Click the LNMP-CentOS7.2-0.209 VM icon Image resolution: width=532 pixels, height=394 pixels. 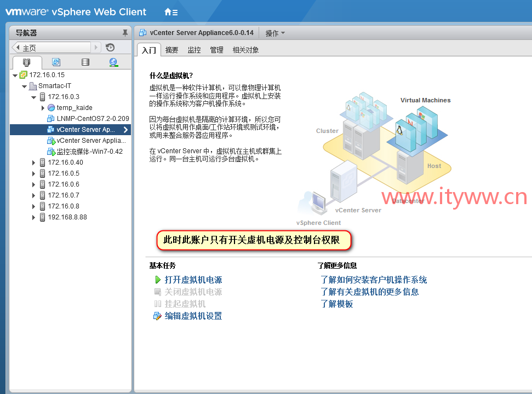pos(51,119)
